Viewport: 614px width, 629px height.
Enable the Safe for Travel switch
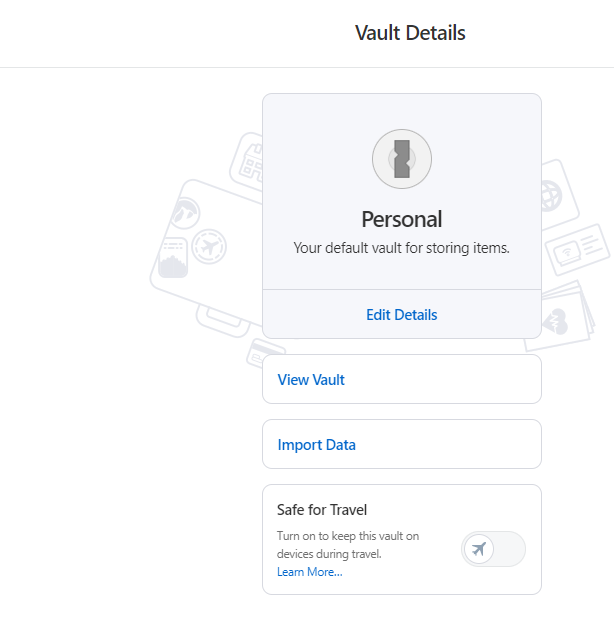coord(493,549)
